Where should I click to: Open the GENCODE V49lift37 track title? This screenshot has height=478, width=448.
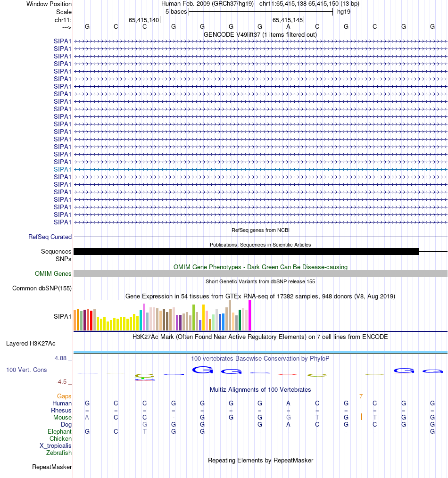coord(260,35)
